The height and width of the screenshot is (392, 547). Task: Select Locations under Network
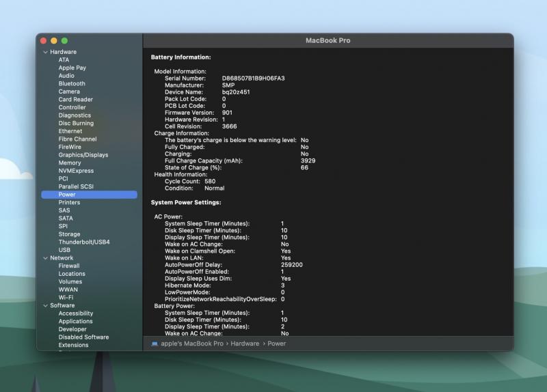point(72,274)
